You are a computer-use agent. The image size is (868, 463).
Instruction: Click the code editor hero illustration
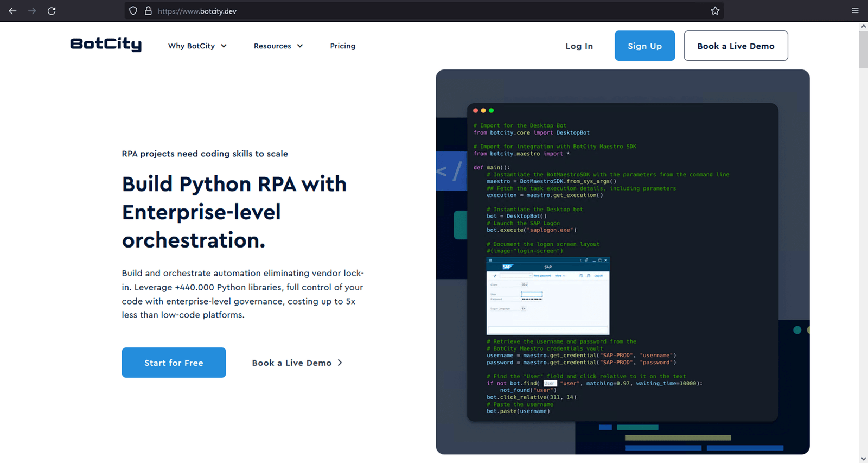[622, 262]
